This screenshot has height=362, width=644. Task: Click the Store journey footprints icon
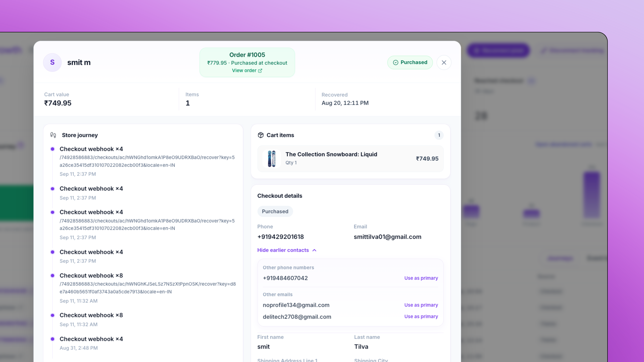tap(53, 135)
